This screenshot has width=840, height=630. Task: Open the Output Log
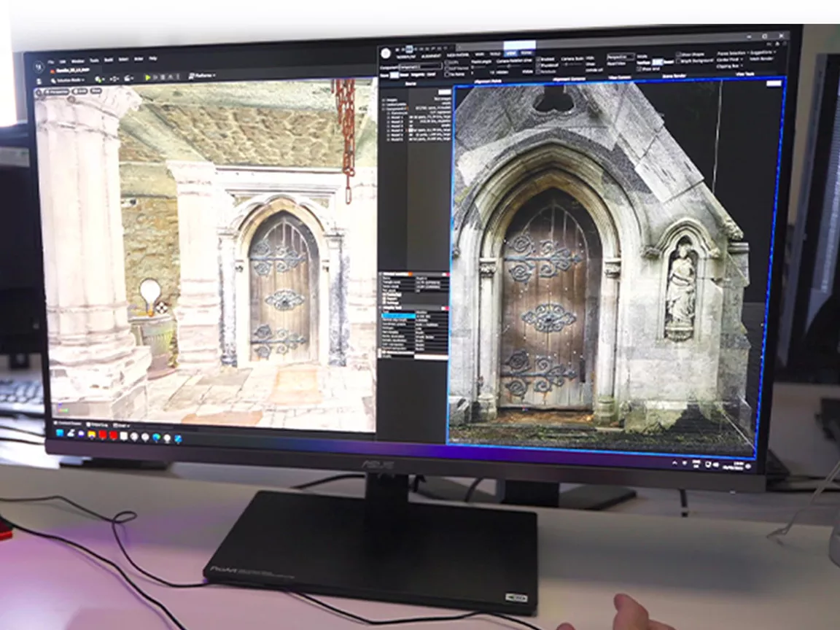pyautogui.click(x=98, y=425)
